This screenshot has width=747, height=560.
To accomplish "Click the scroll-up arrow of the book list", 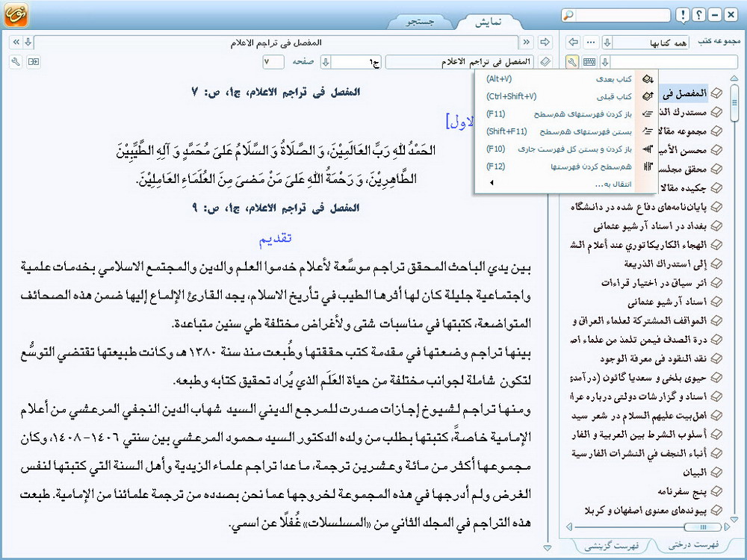I will click(734, 78).
